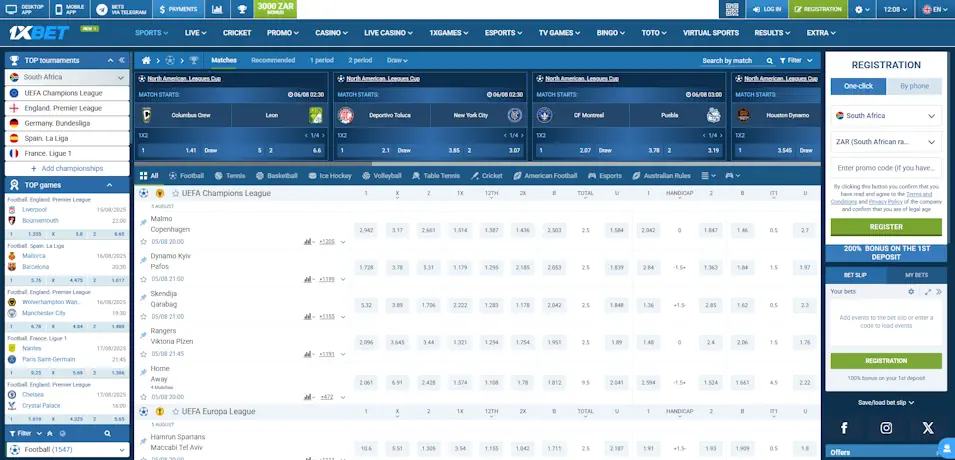Click the 1XBET logo

pos(38,33)
